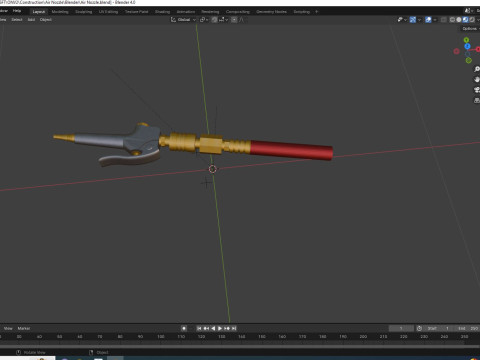The height and width of the screenshot is (360, 480).
Task: Play the animation forward
Action: [x=220, y=328]
